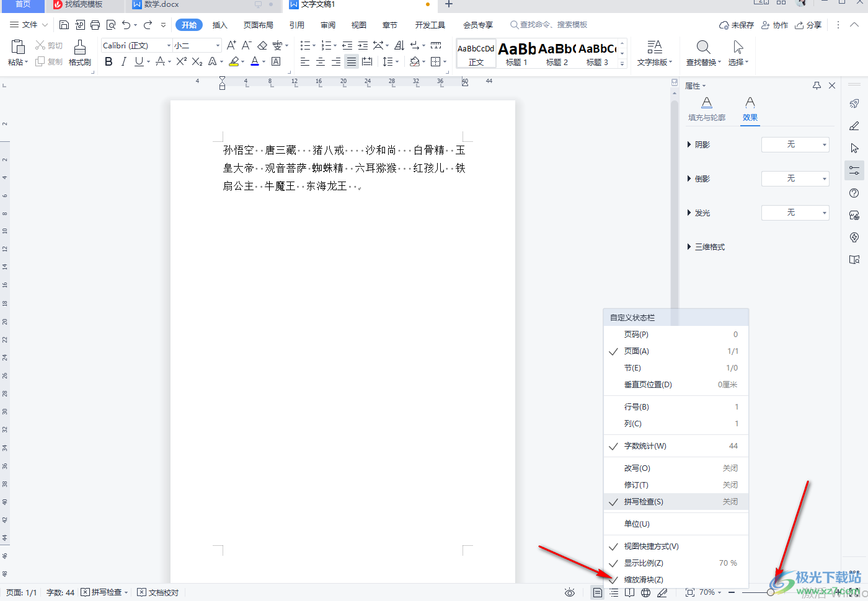Screen dimensions: 868x601
Task: Center align the paragraph
Action: coord(321,61)
